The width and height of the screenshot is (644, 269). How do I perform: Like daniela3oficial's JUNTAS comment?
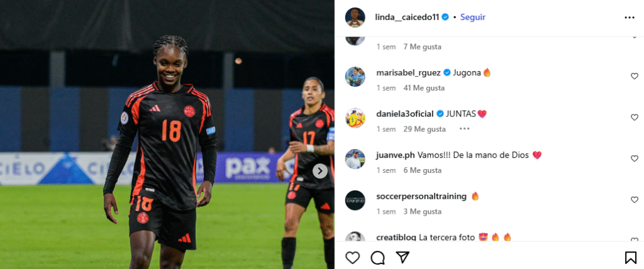click(x=635, y=118)
